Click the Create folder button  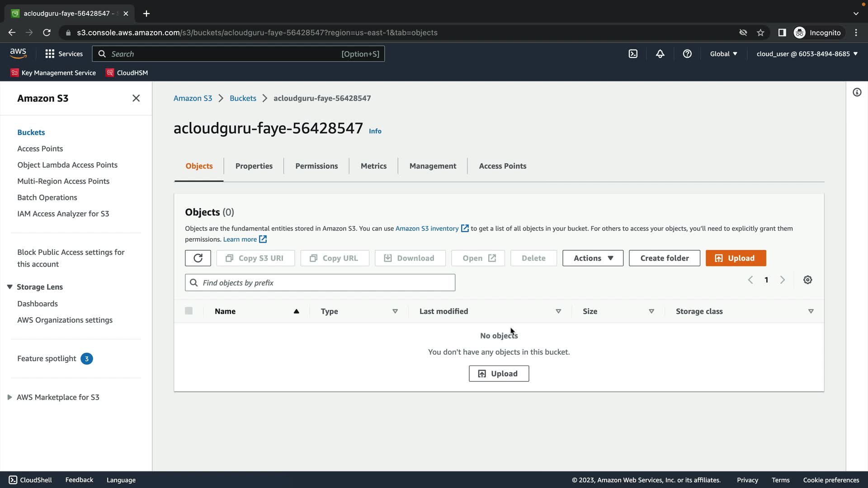(664, 258)
